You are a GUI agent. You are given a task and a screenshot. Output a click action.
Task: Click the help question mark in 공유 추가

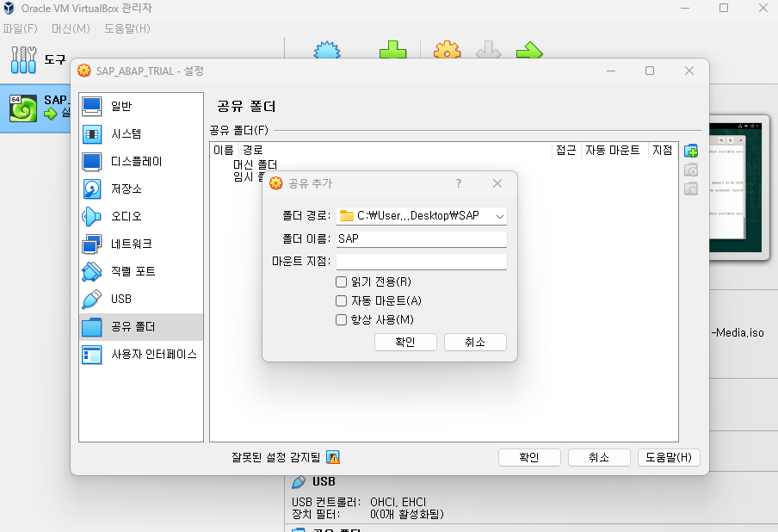pyautogui.click(x=459, y=183)
